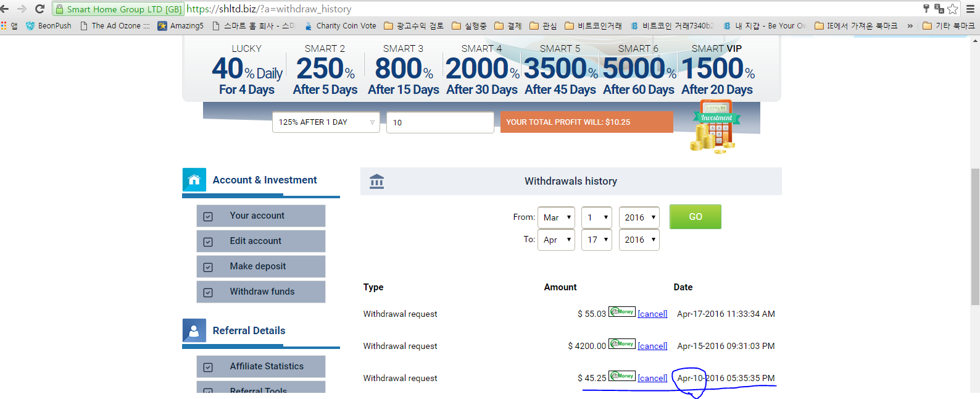Click the checkbox icon beside Your account

click(x=208, y=216)
